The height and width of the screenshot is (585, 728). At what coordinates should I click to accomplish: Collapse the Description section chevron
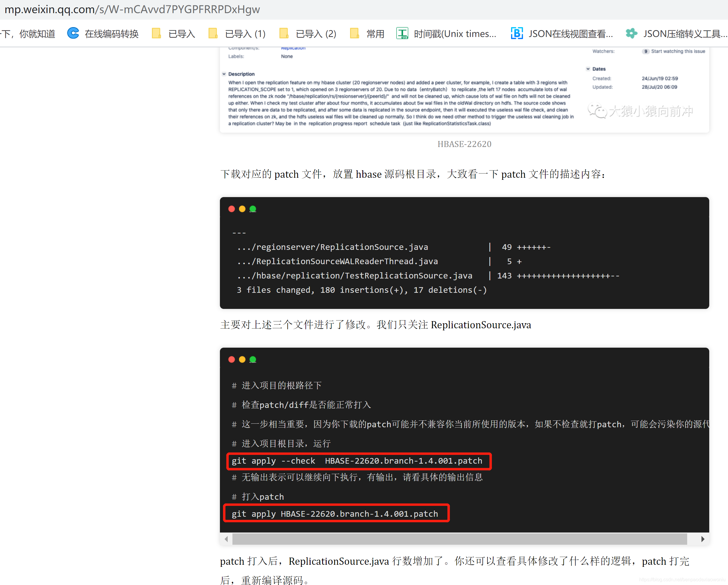(224, 74)
